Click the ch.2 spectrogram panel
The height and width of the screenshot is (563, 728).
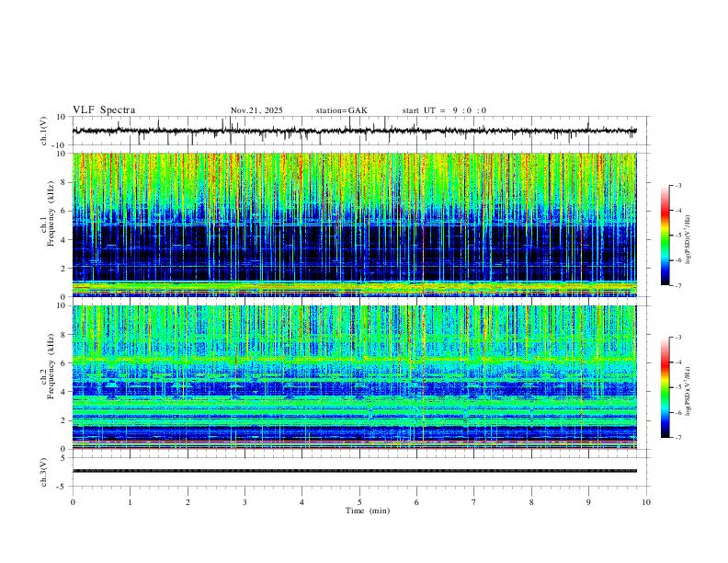(359, 377)
